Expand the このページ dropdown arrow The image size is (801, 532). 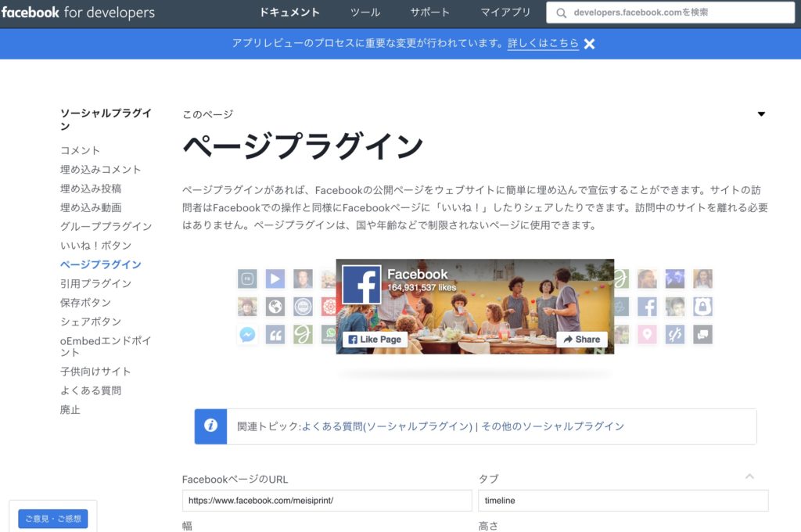(x=761, y=114)
